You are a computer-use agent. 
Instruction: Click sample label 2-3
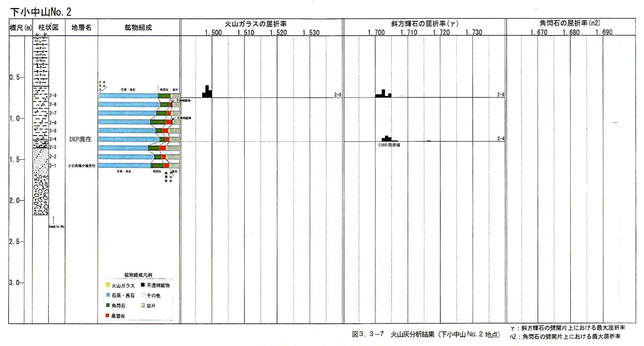click(53, 147)
